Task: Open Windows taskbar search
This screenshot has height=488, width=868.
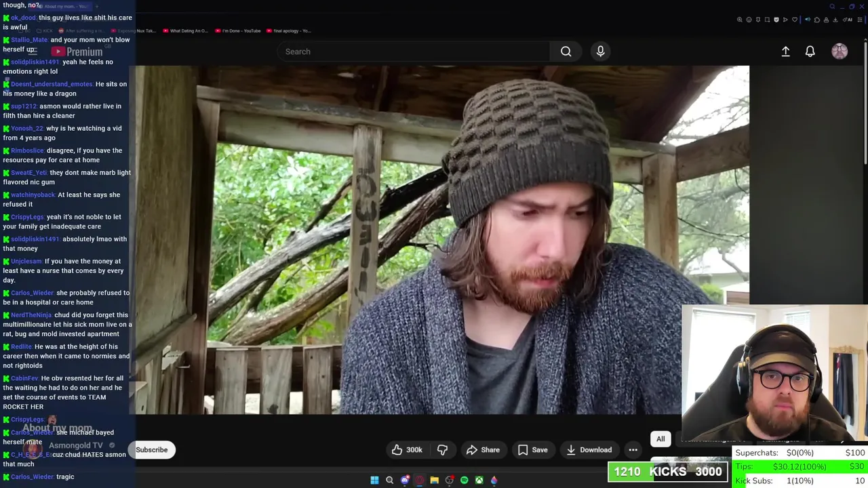Action: coord(389,480)
